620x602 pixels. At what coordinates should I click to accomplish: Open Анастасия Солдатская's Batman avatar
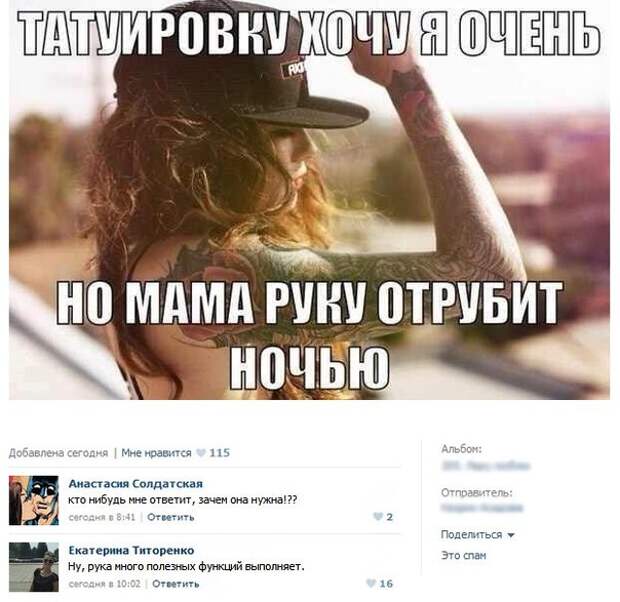(x=34, y=500)
